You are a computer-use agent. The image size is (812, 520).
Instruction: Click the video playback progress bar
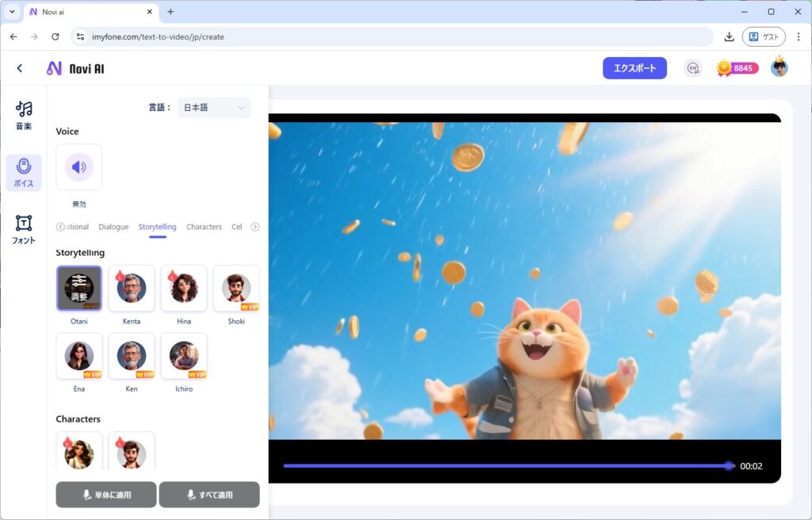tap(507, 466)
